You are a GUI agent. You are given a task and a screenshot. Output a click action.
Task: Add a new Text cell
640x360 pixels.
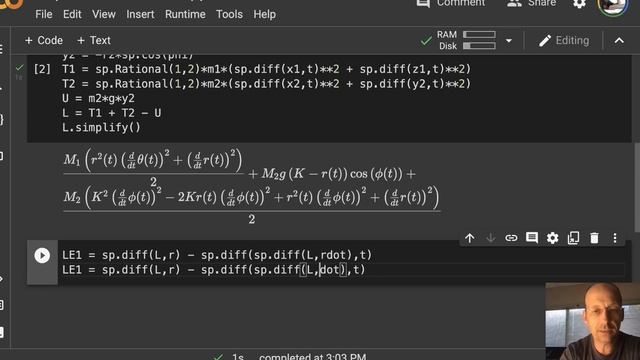(x=93, y=40)
